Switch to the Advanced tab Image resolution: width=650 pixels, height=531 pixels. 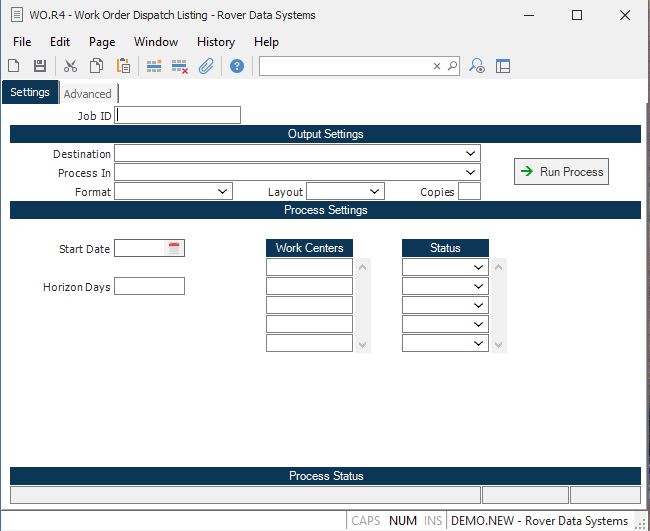pos(88,94)
